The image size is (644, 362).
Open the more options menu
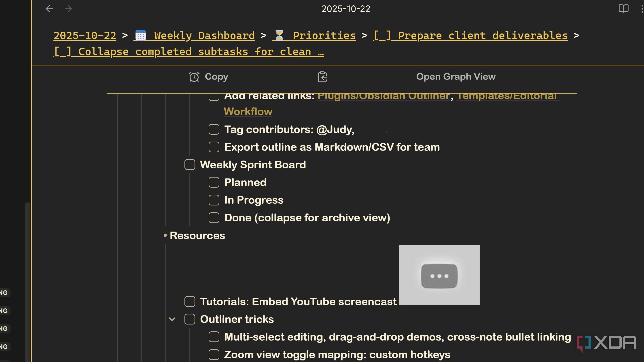[x=642, y=9]
